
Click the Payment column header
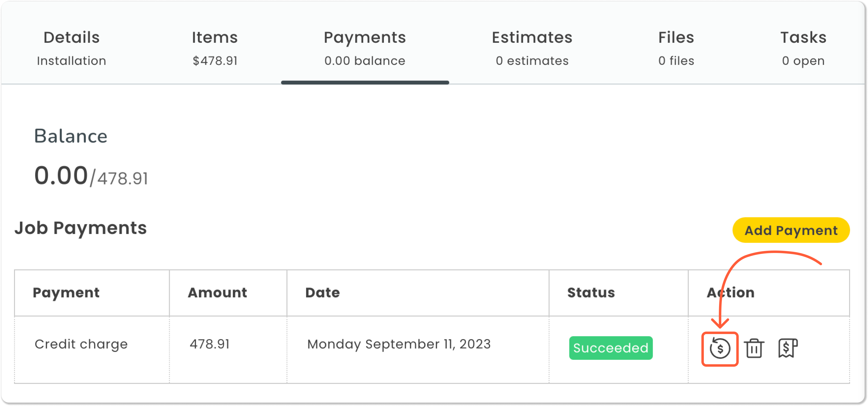[x=66, y=293]
